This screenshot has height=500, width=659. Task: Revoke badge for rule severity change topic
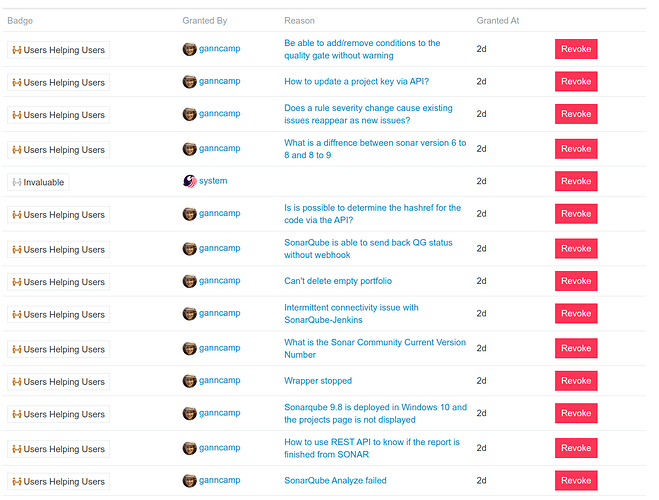[x=576, y=114]
